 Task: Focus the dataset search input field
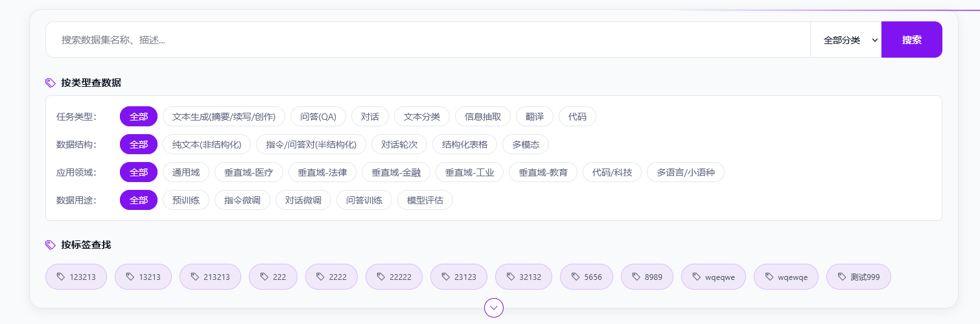tap(428, 40)
